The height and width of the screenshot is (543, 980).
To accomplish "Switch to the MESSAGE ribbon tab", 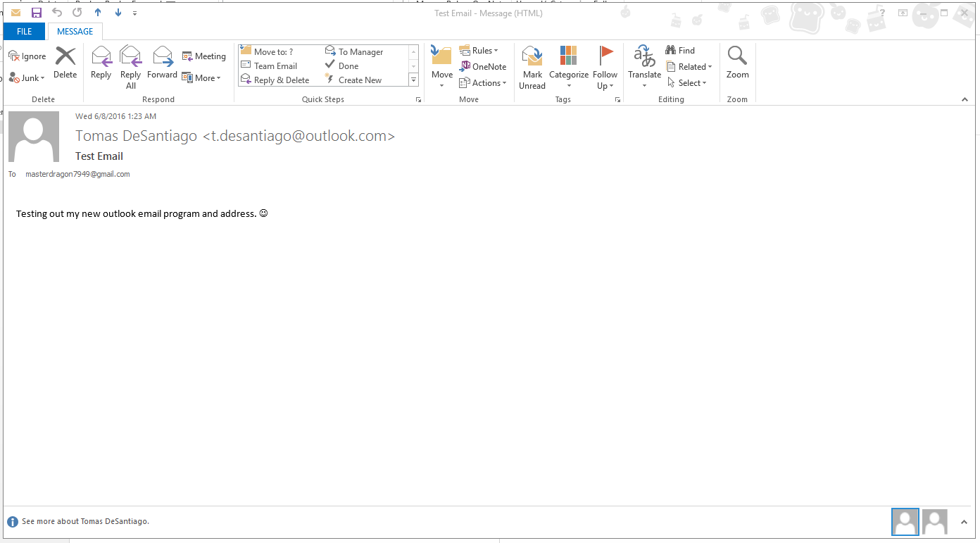I will (x=75, y=31).
